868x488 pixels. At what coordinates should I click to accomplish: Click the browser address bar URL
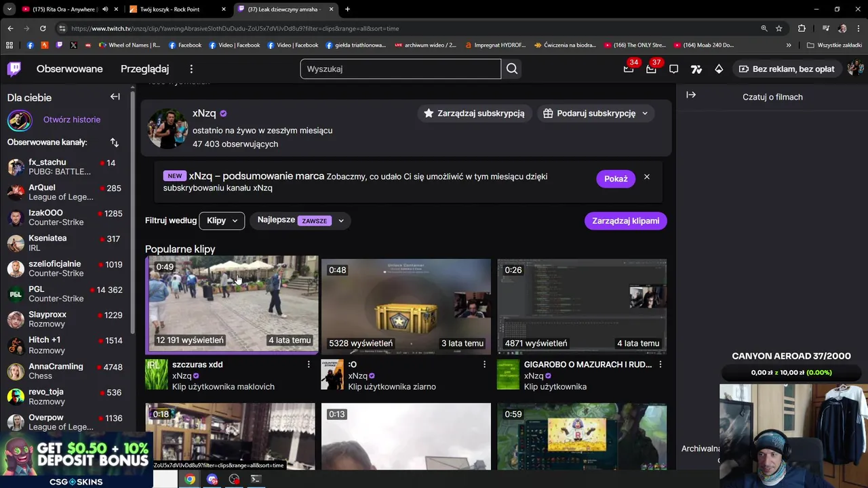(235, 28)
